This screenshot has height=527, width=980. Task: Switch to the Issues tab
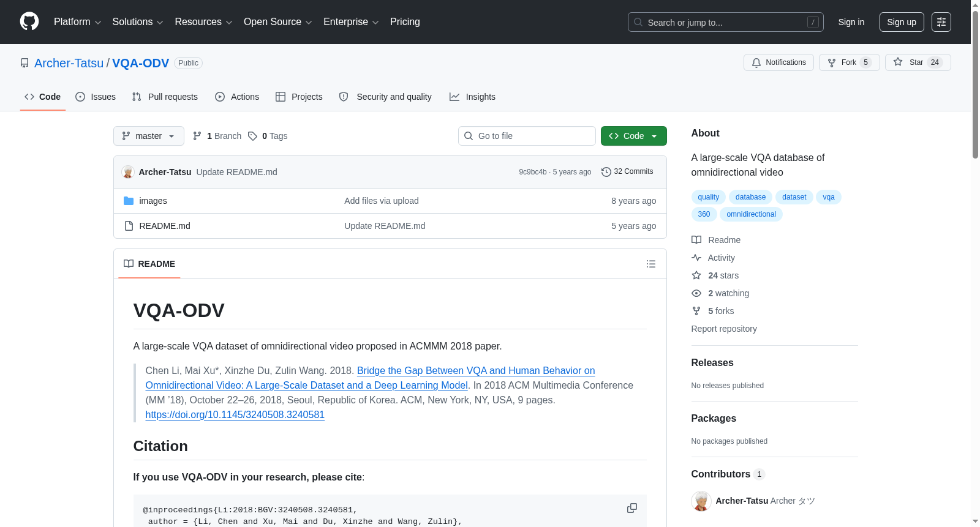pyautogui.click(x=96, y=97)
